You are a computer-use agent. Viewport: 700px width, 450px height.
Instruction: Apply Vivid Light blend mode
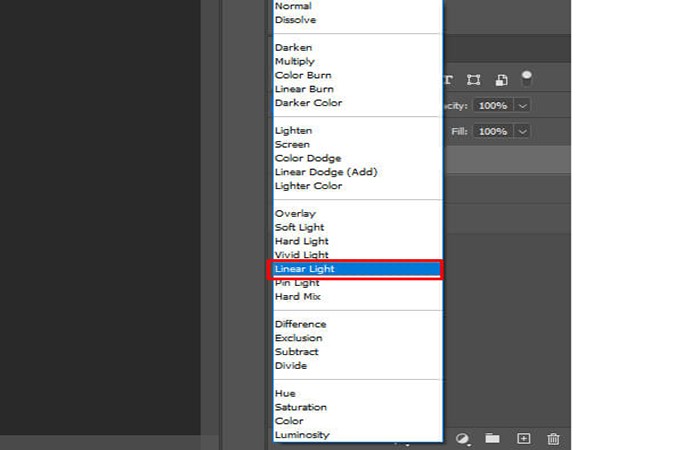tap(358, 254)
